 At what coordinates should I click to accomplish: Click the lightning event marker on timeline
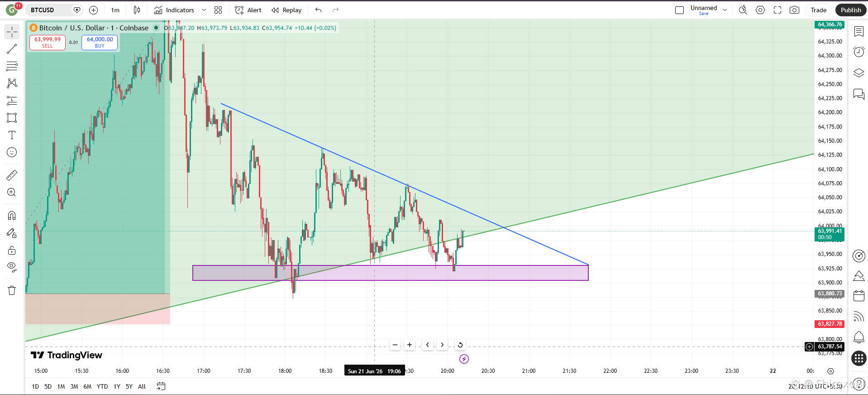point(464,359)
